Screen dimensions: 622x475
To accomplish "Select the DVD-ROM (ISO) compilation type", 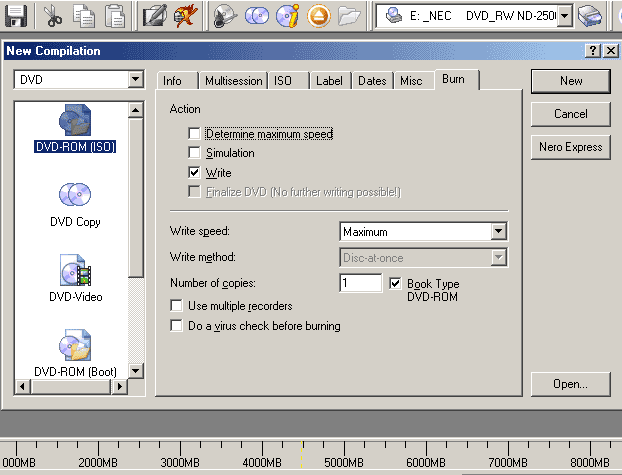I will tap(75, 129).
